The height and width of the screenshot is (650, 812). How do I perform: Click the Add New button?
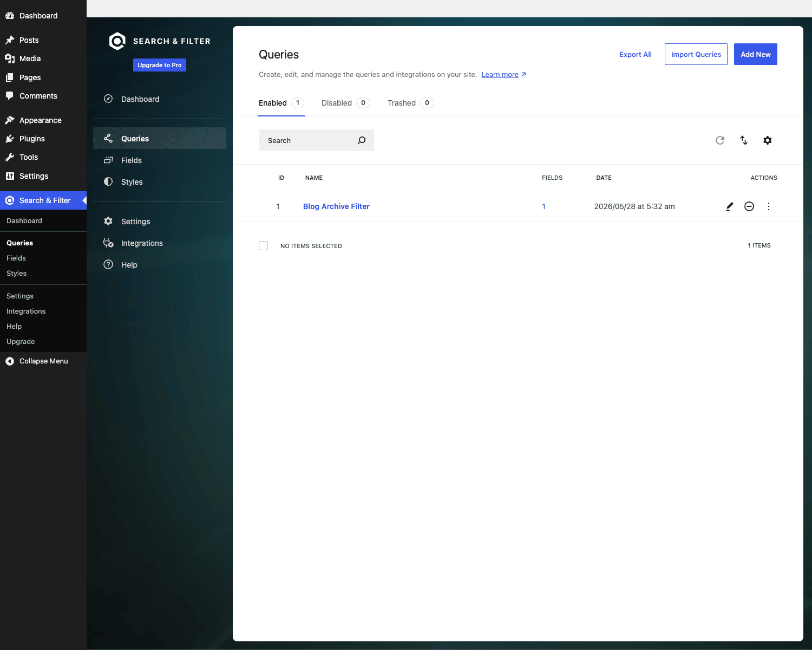tap(756, 54)
